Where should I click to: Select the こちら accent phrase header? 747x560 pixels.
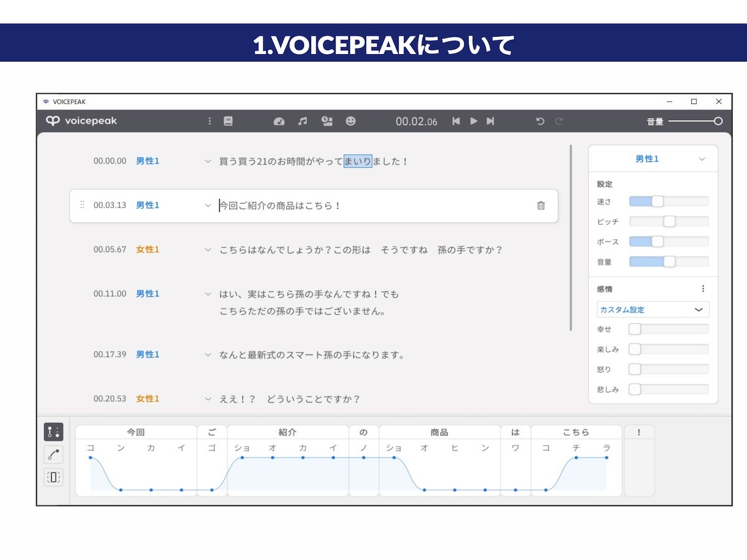point(576,432)
